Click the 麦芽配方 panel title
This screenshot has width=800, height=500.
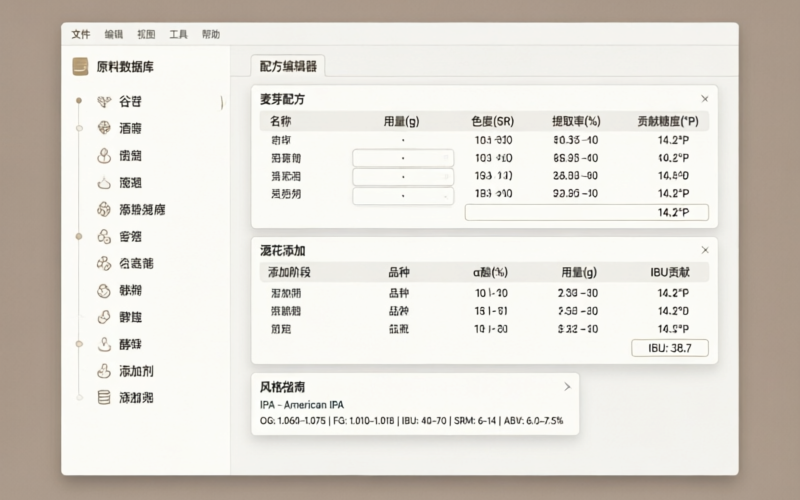click(x=282, y=99)
